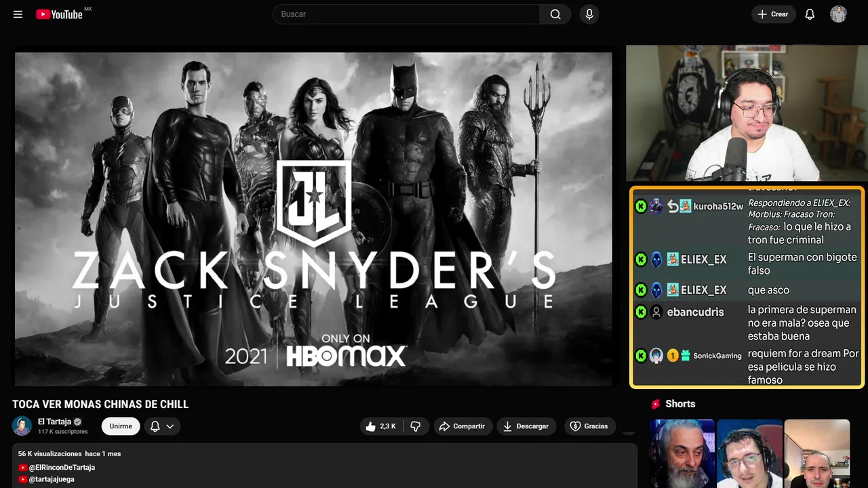Viewport: 868px width, 488px height.
Task: Like the video with 2,3 K
Action: point(381,426)
